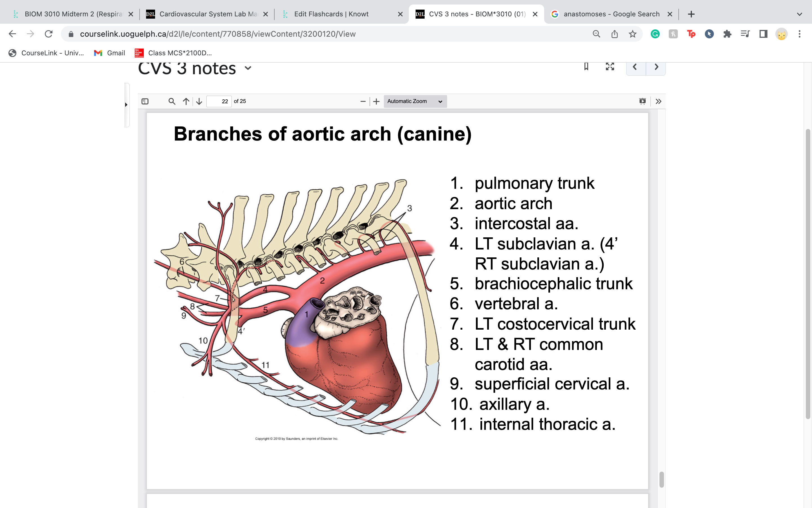The image size is (812, 508).
Task: Toggle the PDF sidebar
Action: (145, 101)
